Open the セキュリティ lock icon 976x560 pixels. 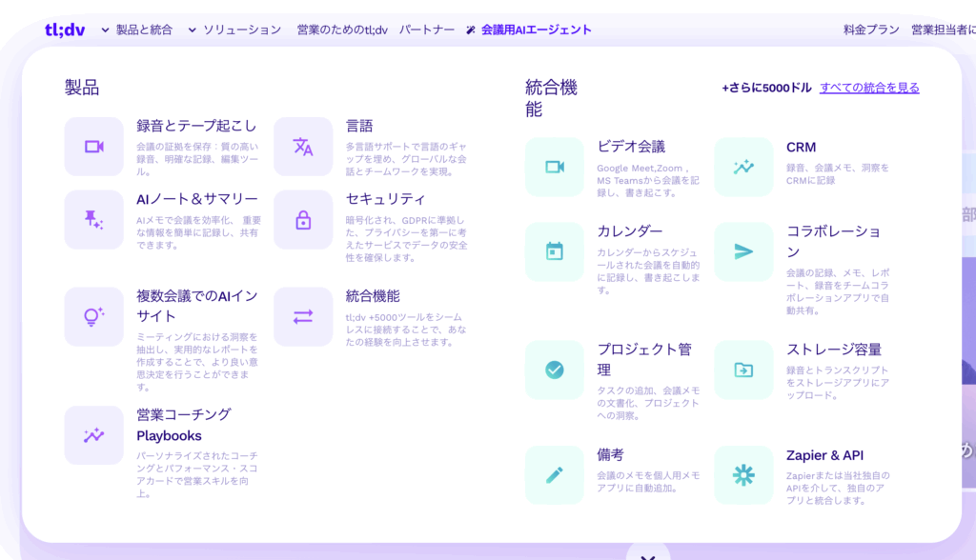[x=303, y=220]
